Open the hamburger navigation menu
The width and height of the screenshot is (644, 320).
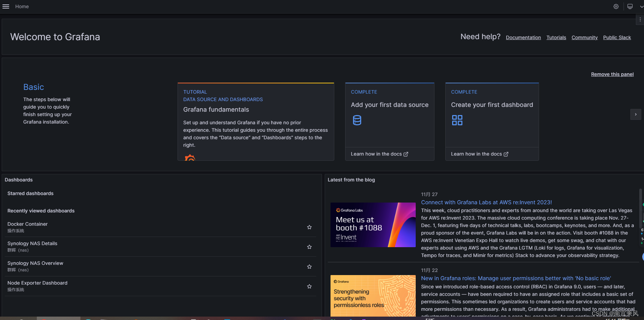pos(6,6)
